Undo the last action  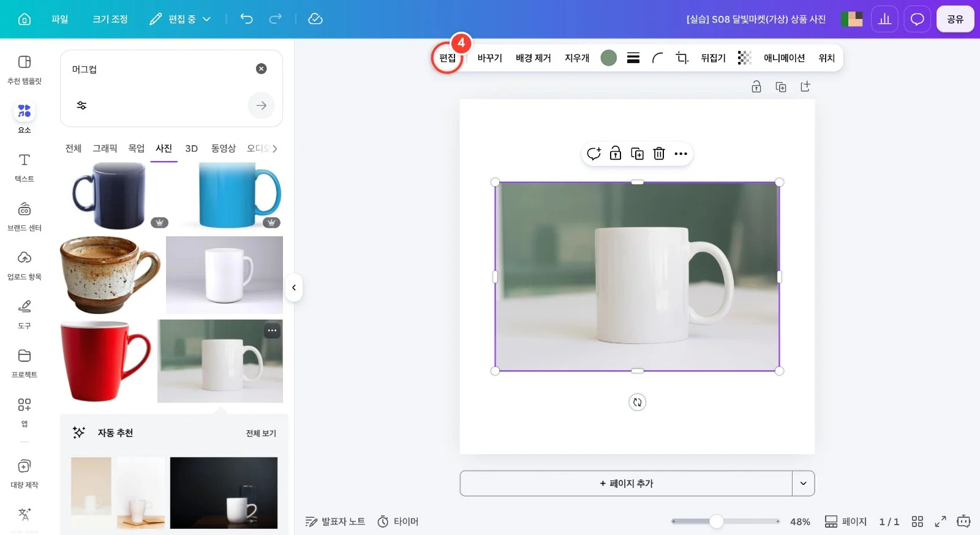click(246, 19)
